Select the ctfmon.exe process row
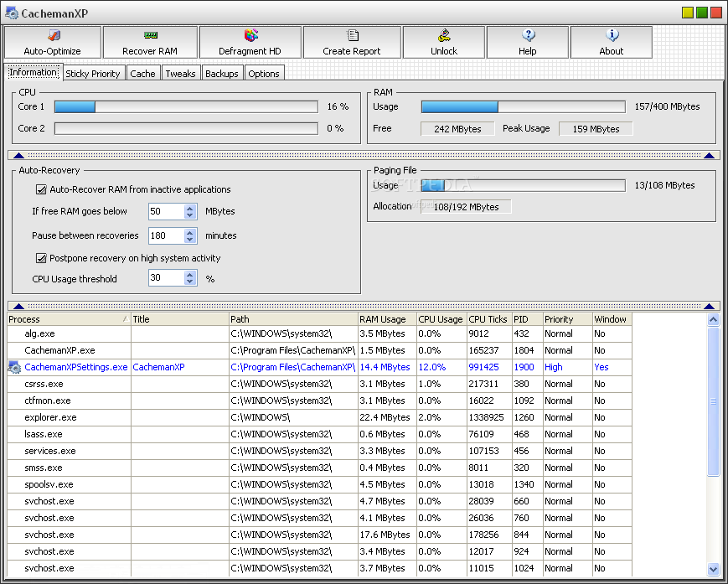 pos(319,401)
